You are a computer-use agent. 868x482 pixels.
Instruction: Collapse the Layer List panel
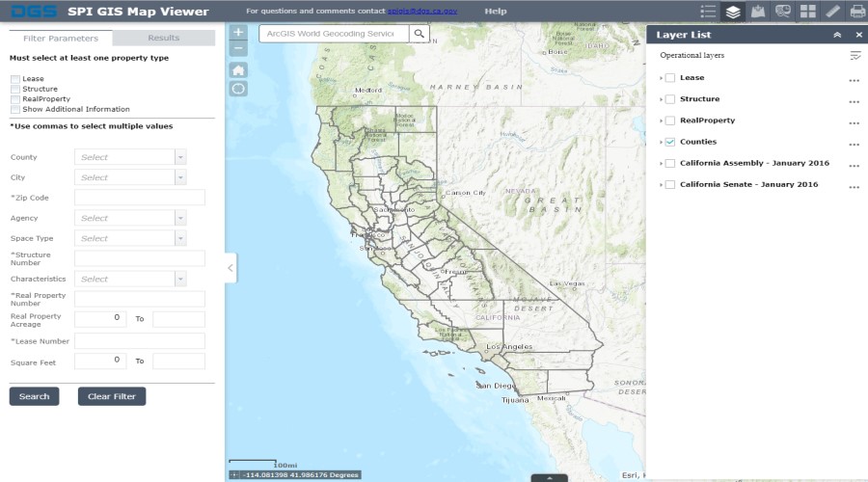[837, 35]
